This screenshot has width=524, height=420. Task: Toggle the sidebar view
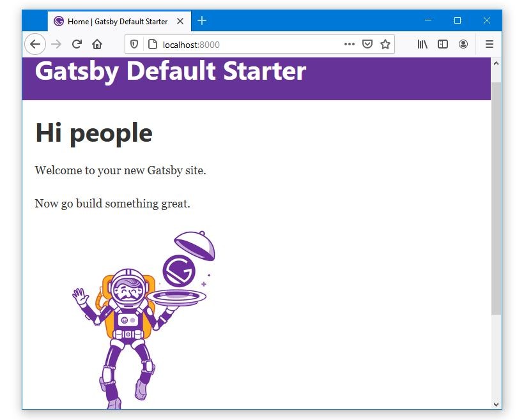point(443,44)
